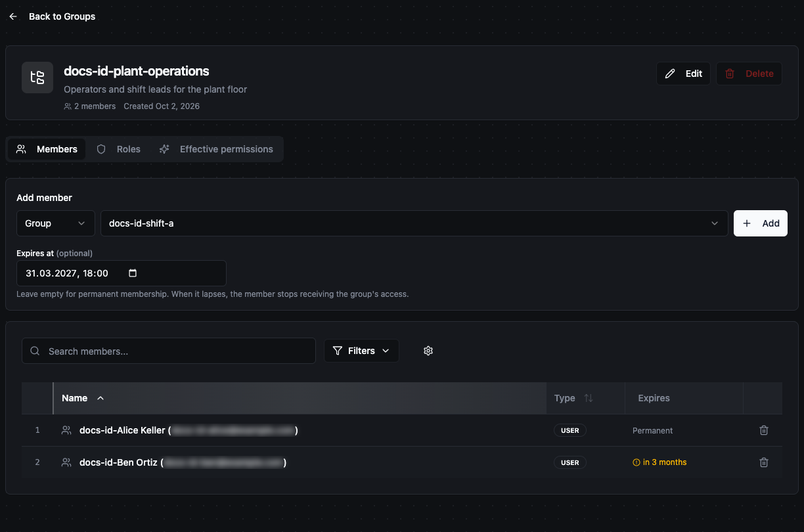This screenshot has height=532, width=804.
Task: Click the 'in 3 months' expiry warning
Action: (x=659, y=462)
